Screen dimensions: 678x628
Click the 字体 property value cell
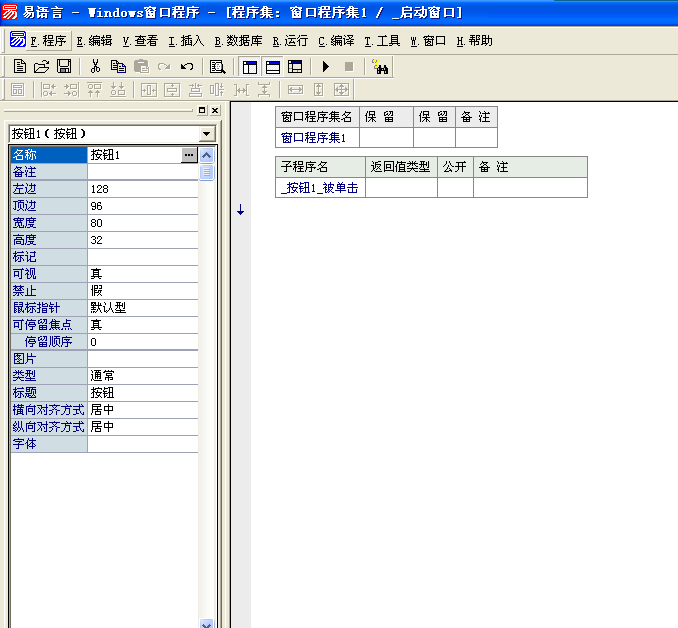click(143, 444)
